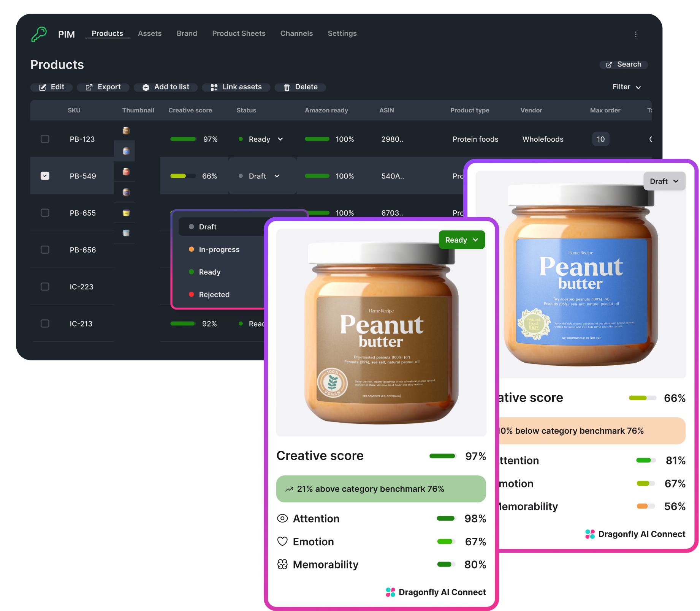700x611 pixels.
Task: Click the Max order field showing 10
Action: coord(600,139)
